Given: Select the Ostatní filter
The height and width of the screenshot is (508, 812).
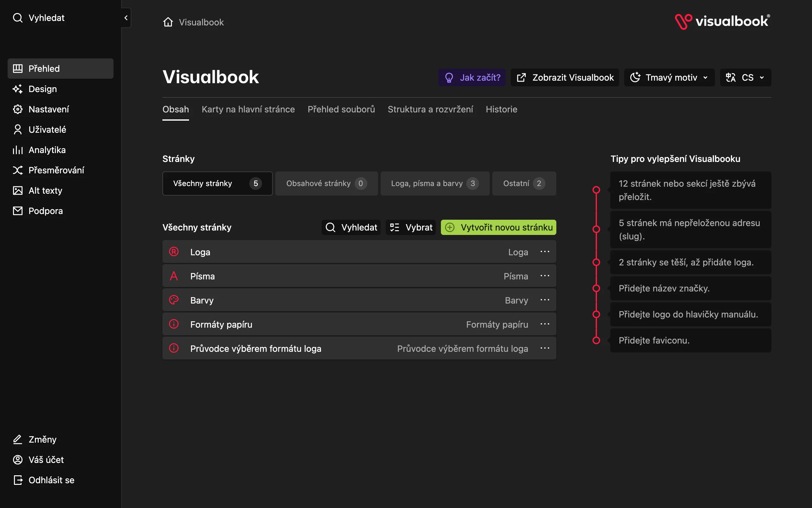Looking at the screenshot, I should pyautogui.click(x=524, y=184).
